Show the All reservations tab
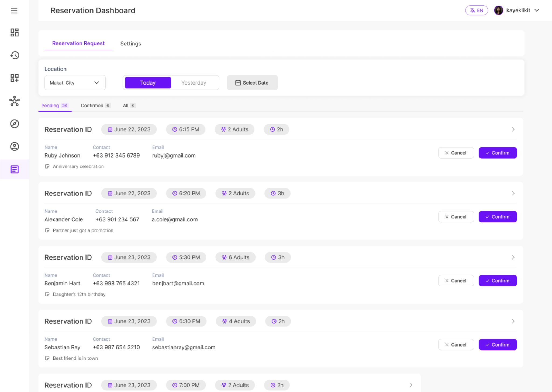The image size is (552, 392). (x=129, y=106)
